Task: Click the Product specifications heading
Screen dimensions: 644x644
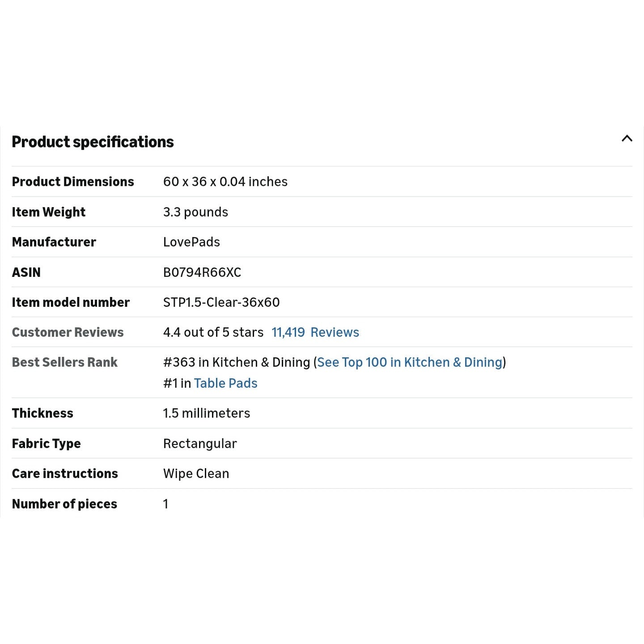Action: 93,142
